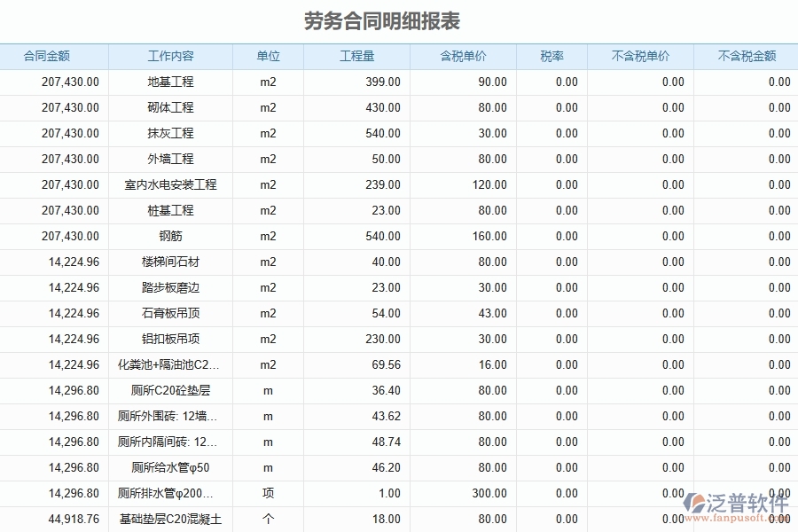Click the 46.20 quantity value

pyautogui.click(x=387, y=467)
